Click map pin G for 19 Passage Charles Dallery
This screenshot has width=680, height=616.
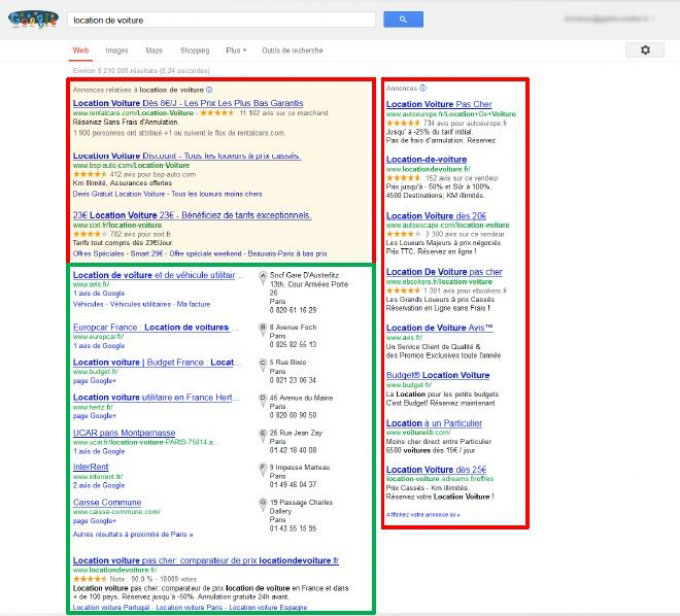pyautogui.click(x=262, y=505)
